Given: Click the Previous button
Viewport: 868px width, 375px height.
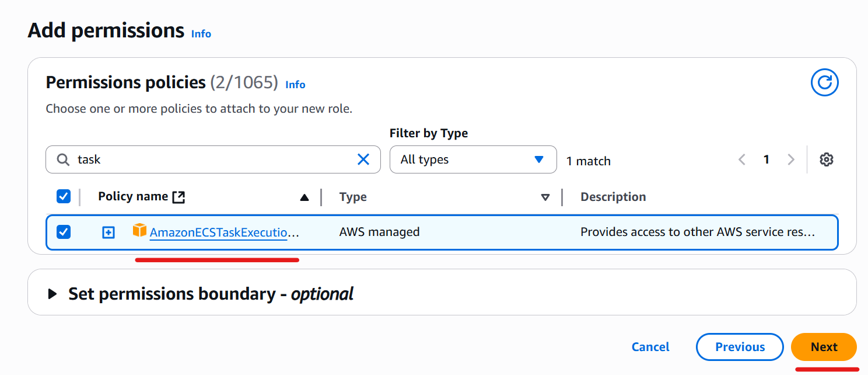Looking at the screenshot, I should pos(740,347).
